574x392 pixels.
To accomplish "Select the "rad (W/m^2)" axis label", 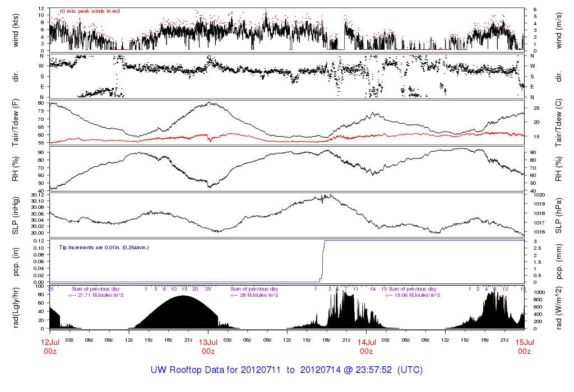I will pyautogui.click(x=559, y=307).
